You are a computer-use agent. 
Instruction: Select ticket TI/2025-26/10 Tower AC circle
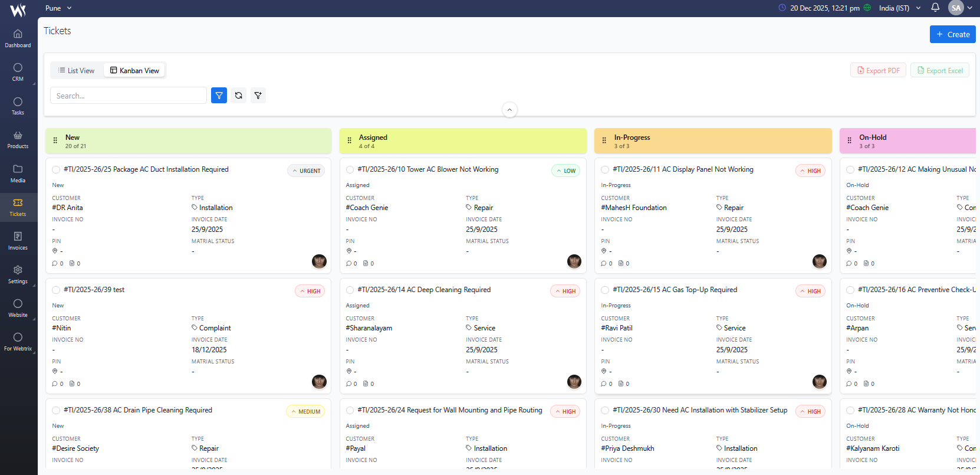click(350, 170)
